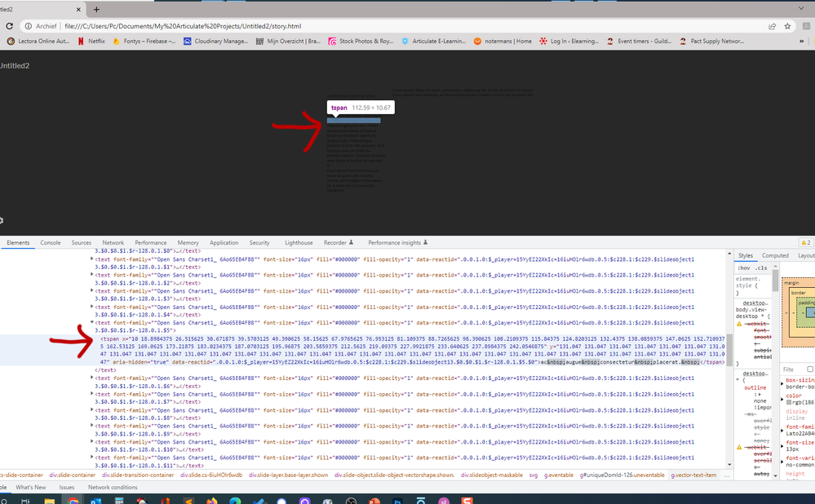The image size is (815, 504).
Task: Show more bookmarks with the chevron
Action: point(801,41)
